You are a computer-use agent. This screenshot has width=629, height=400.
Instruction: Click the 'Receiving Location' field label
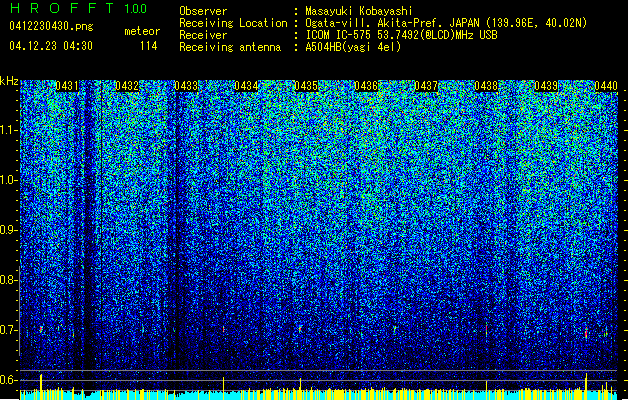233,23
